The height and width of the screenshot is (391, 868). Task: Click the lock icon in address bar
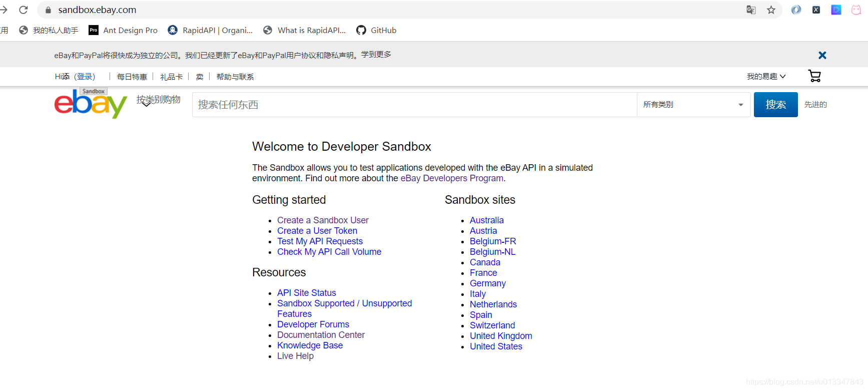48,10
